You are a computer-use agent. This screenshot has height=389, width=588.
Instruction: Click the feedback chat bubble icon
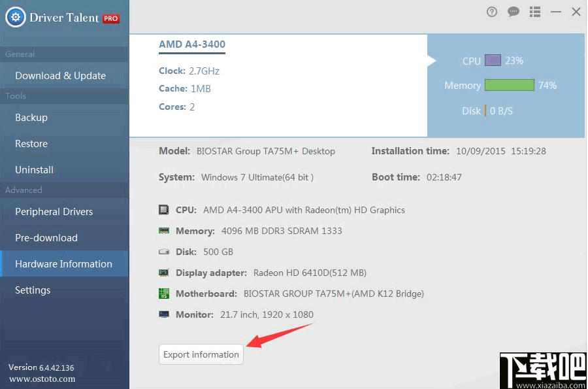pyautogui.click(x=513, y=12)
